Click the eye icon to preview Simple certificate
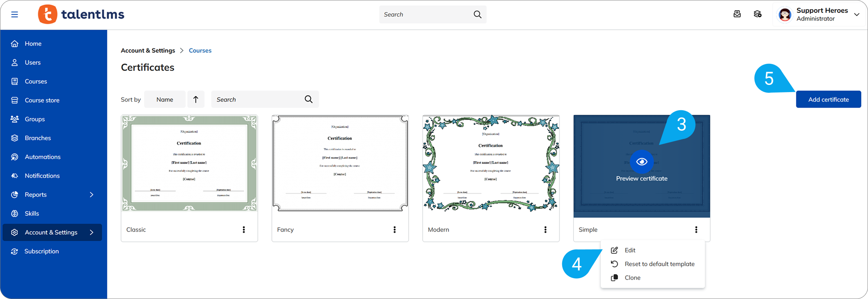The width and height of the screenshot is (868, 299). pos(641,162)
